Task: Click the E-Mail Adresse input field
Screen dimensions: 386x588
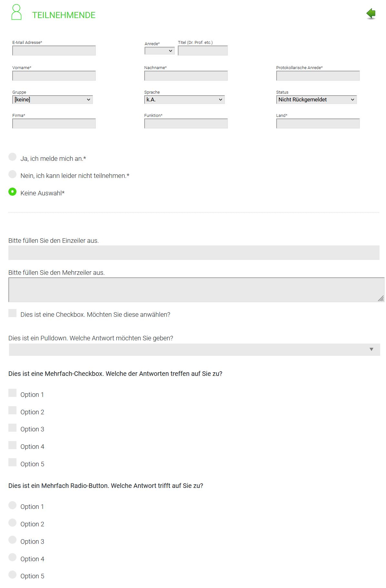Action: (x=54, y=51)
